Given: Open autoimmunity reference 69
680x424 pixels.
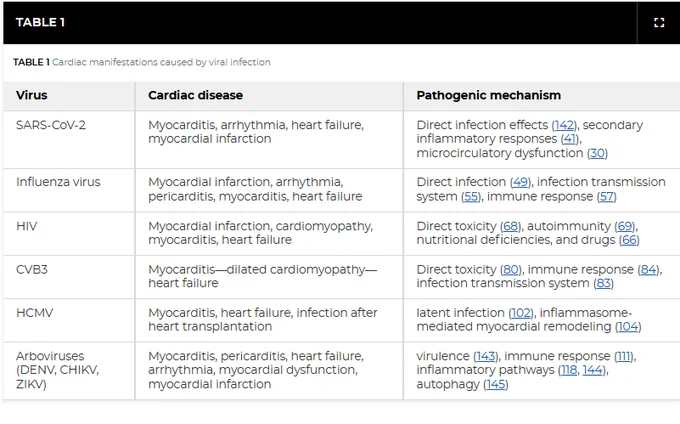Looking at the screenshot, I should click(x=625, y=226).
